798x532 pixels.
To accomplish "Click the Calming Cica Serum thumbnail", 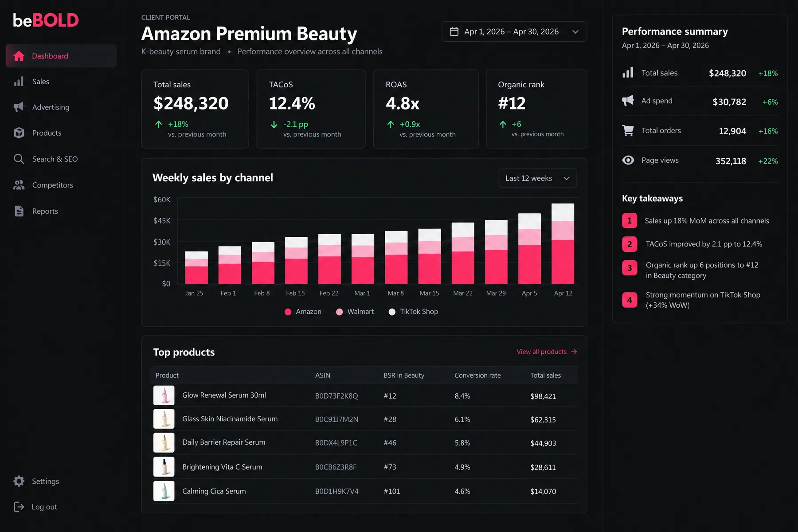I will pos(164,491).
